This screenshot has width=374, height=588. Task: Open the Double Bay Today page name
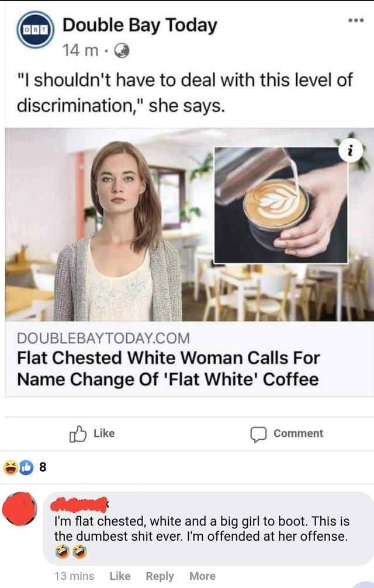[x=140, y=25]
